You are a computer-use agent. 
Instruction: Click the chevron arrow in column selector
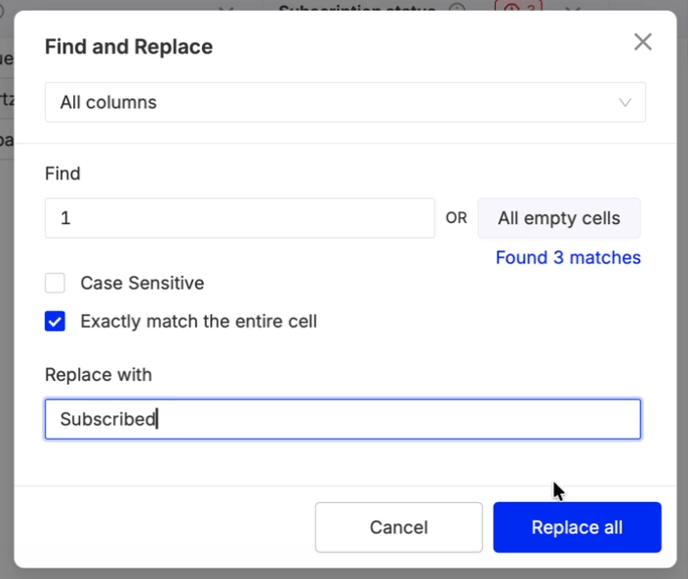[x=625, y=102]
